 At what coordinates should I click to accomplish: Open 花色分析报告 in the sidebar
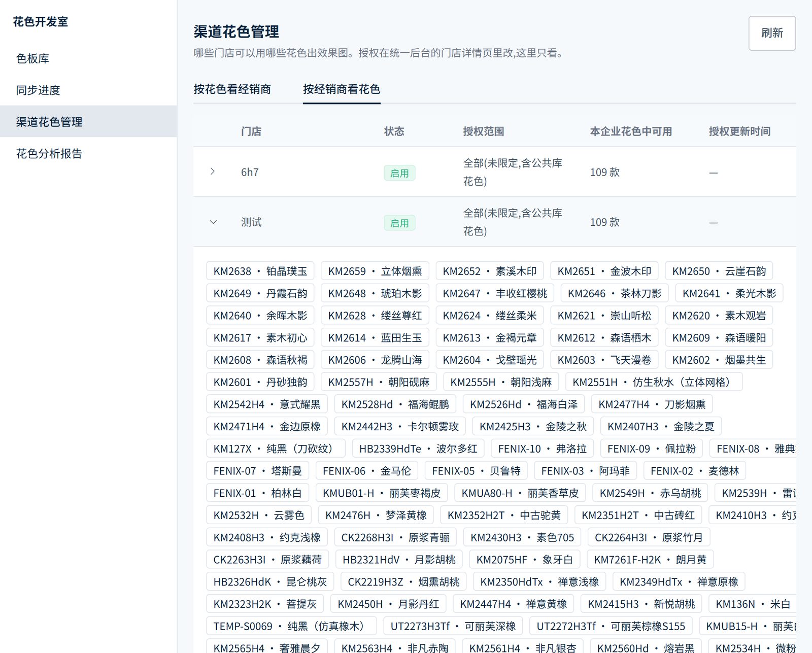tap(88, 153)
